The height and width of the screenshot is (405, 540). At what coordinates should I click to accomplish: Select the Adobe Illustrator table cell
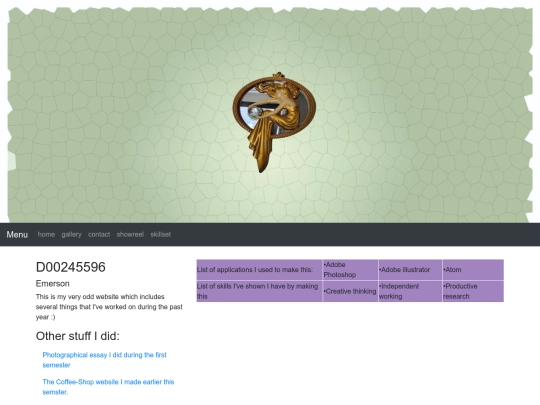[410, 270]
